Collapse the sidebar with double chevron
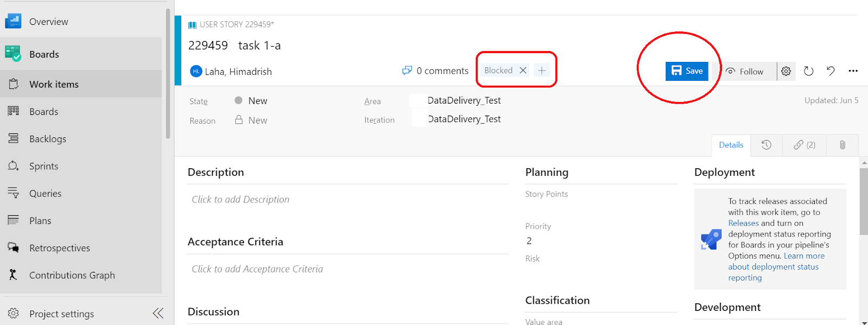This screenshot has height=325, width=868. point(158,313)
